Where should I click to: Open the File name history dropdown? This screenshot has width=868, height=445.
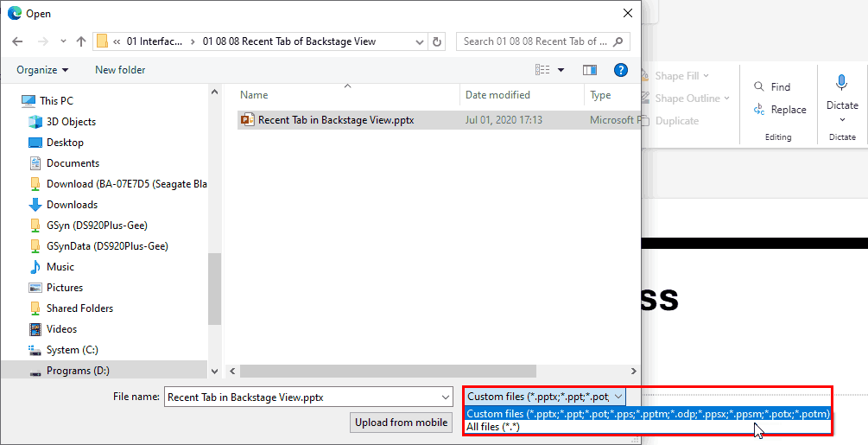click(446, 397)
